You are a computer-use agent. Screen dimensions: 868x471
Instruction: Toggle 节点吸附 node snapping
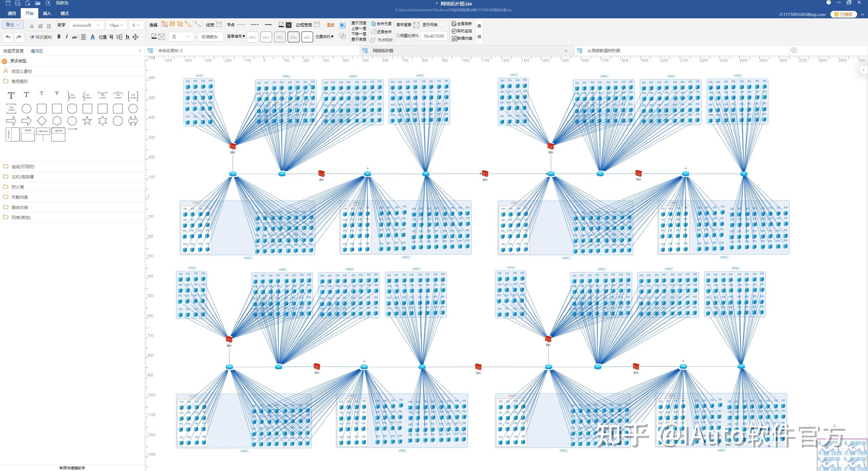(382, 40)
